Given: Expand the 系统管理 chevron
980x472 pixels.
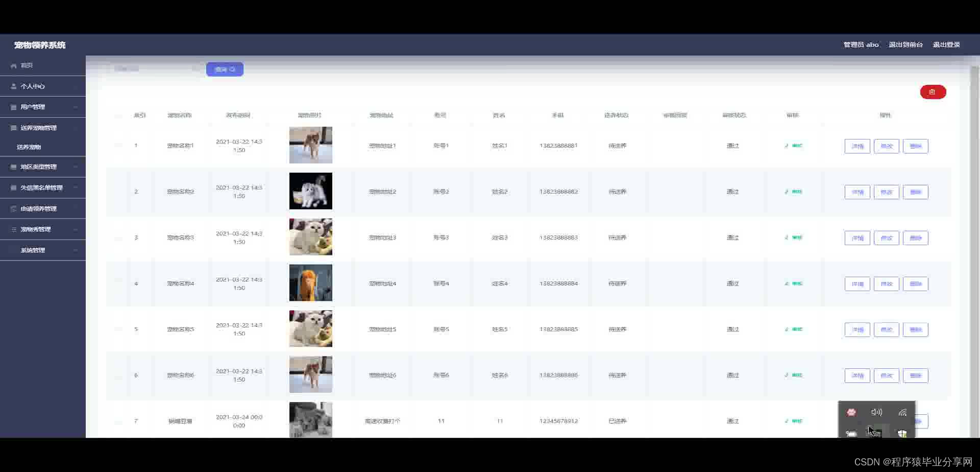Looking at the screenshot, I should (76, 250).
